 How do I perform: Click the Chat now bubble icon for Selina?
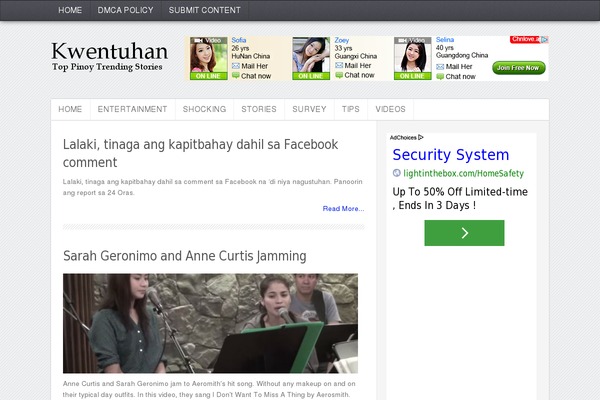(440, 77)
